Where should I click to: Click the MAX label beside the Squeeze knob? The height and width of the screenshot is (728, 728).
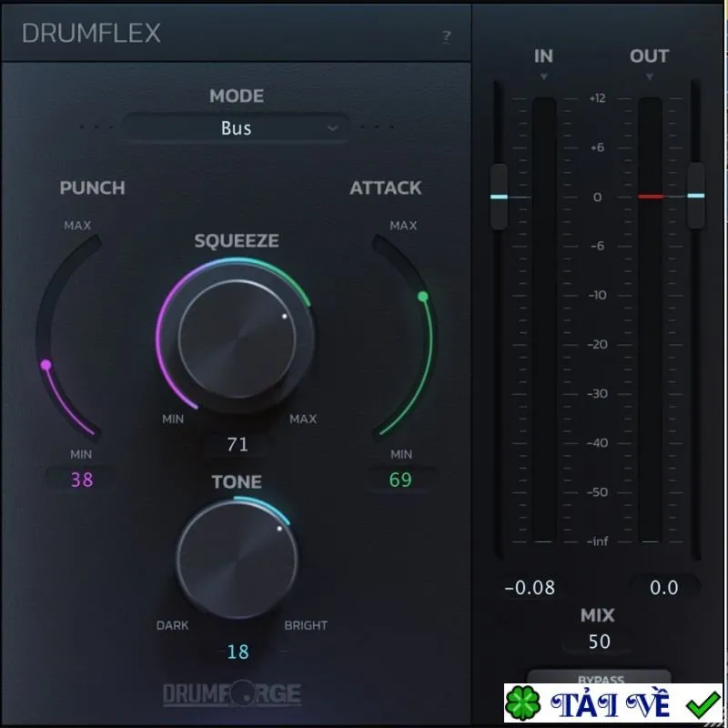pyautogui.click(x=303, y=420)
